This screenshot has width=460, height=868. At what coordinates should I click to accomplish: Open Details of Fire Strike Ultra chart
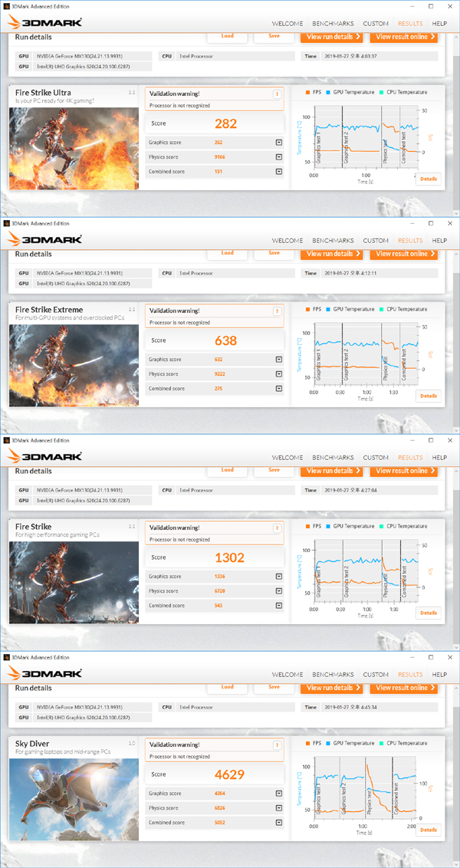[x=429, y=179]
